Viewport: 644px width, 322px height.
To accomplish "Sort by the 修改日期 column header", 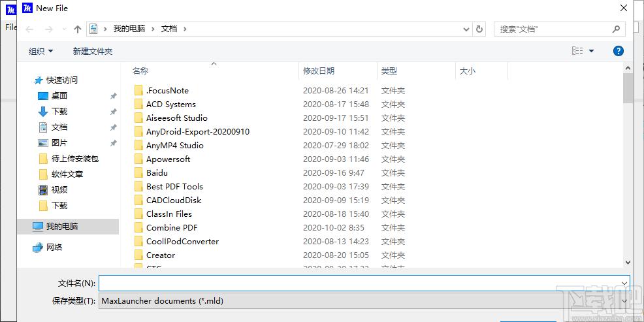I will click(x=319, y=71).
